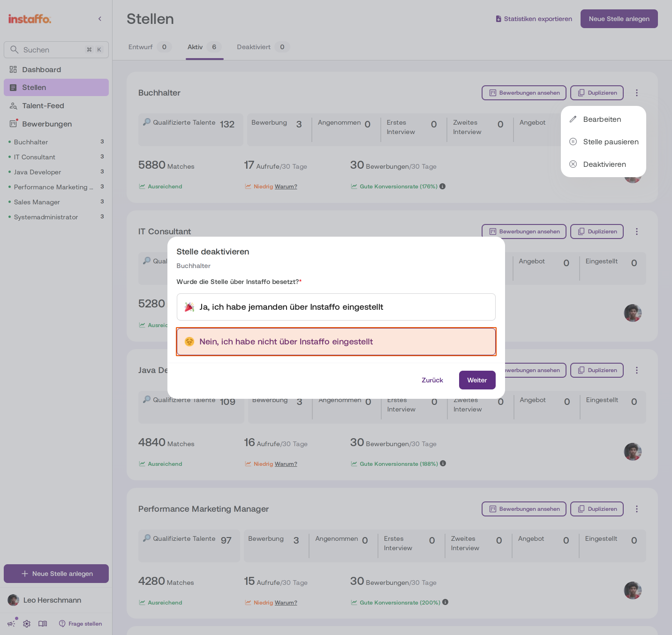
Task: Open the Java Developer three-dot options menu
Action: click(x=637, y=370)
